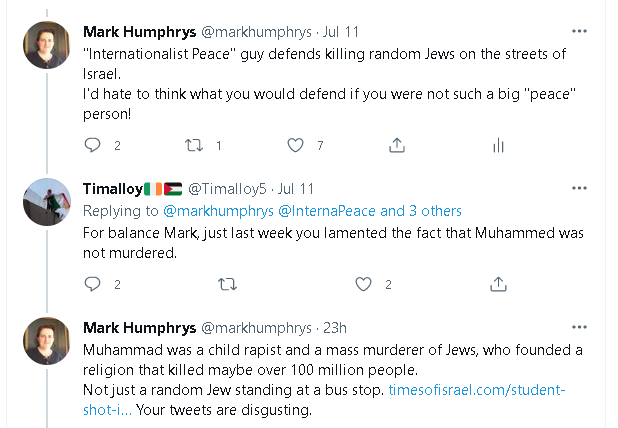Retweet Timalloy's tweet
Image resolution: width=618 pixels, height=428 pixels.
[227, 284]
